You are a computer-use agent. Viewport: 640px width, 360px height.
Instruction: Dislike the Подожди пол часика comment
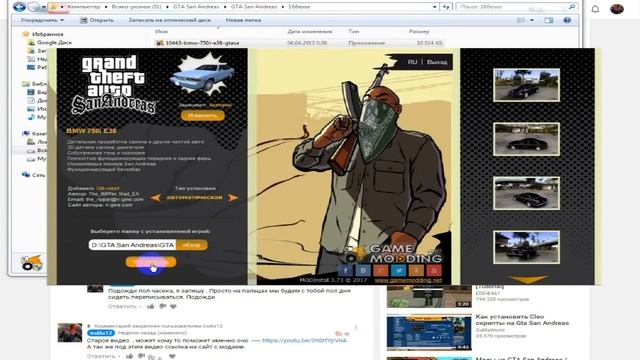pos(162,307)
